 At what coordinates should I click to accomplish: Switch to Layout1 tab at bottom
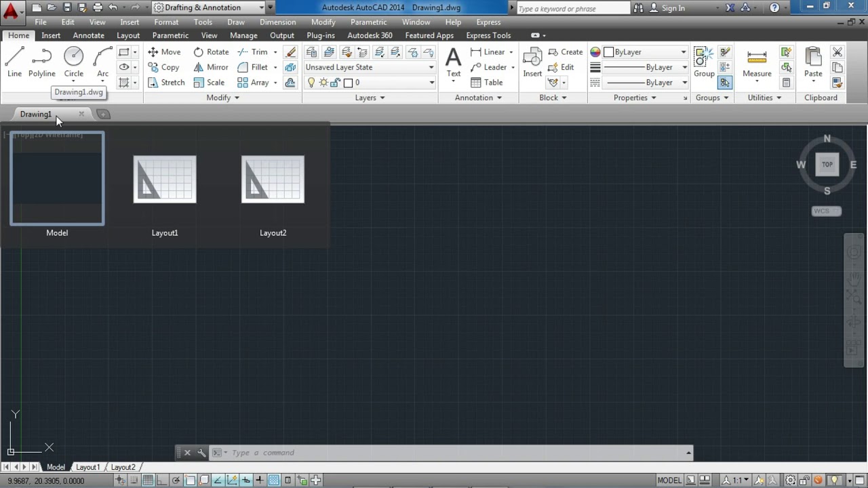click(87, 467)
